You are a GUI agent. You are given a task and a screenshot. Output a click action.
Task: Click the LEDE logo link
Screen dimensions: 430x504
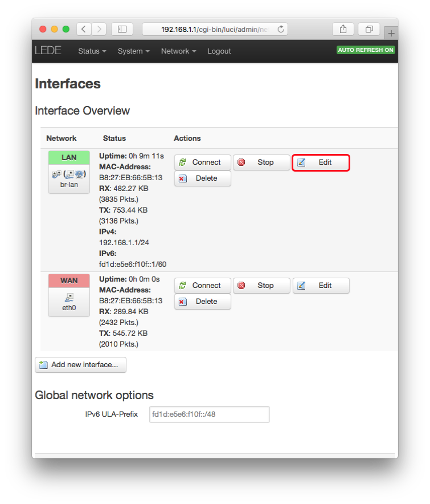pyautogui.click(x=48, y=51)
